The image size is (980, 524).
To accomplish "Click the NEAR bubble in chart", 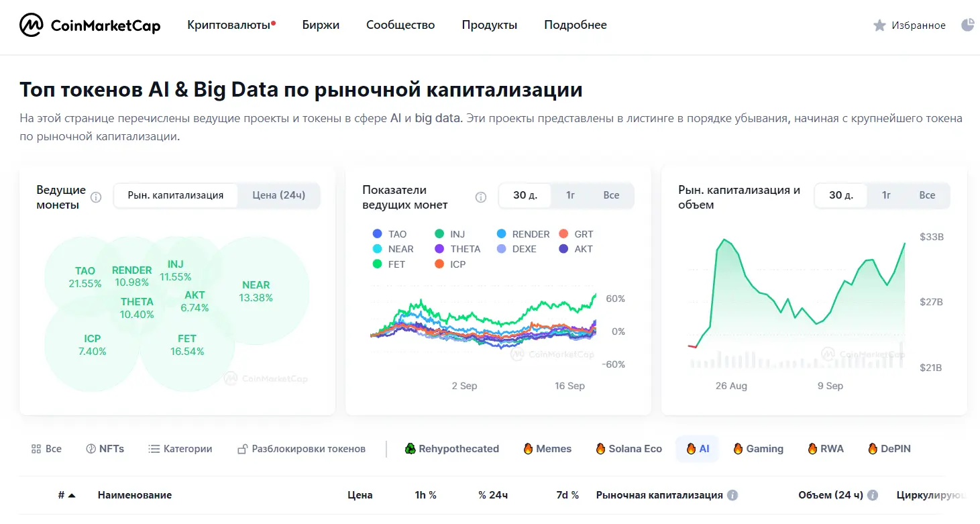I will click(x=256, y=291).
